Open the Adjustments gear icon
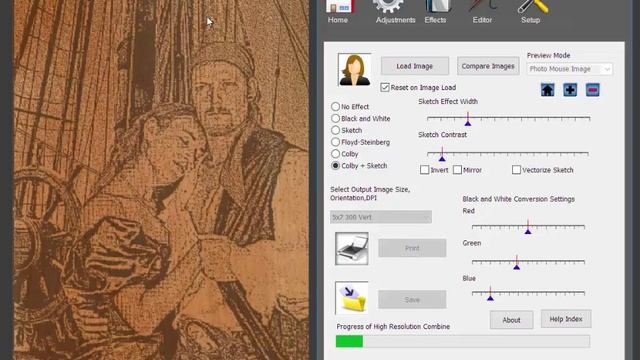The height and width of the screenshot is (360, 640). [388, 6]
